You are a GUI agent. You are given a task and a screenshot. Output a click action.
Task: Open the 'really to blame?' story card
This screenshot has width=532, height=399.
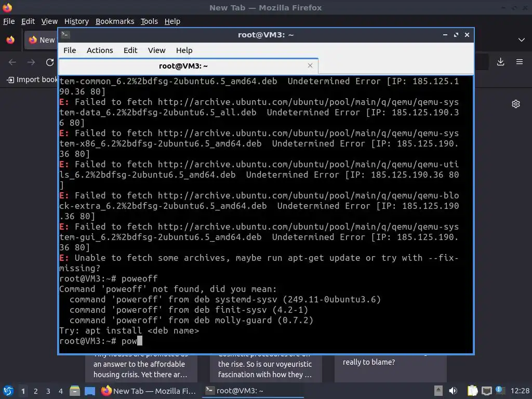tap(390, 368)
